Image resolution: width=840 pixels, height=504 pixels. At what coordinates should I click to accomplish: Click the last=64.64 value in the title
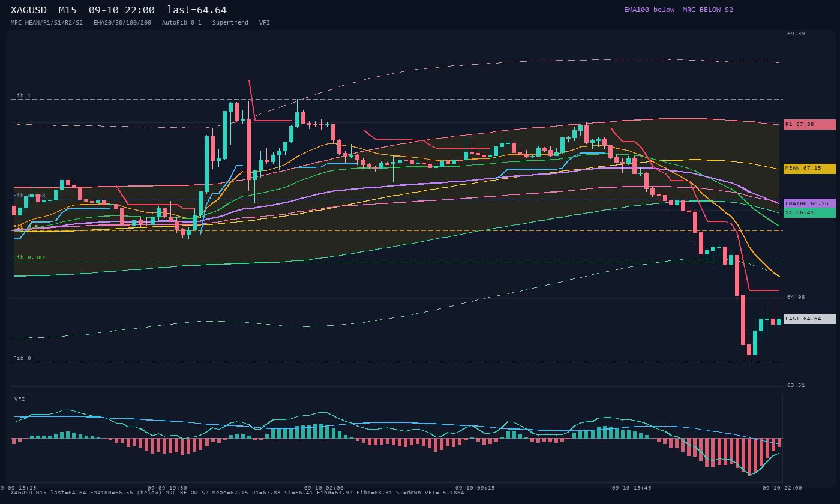click(197, 10)
